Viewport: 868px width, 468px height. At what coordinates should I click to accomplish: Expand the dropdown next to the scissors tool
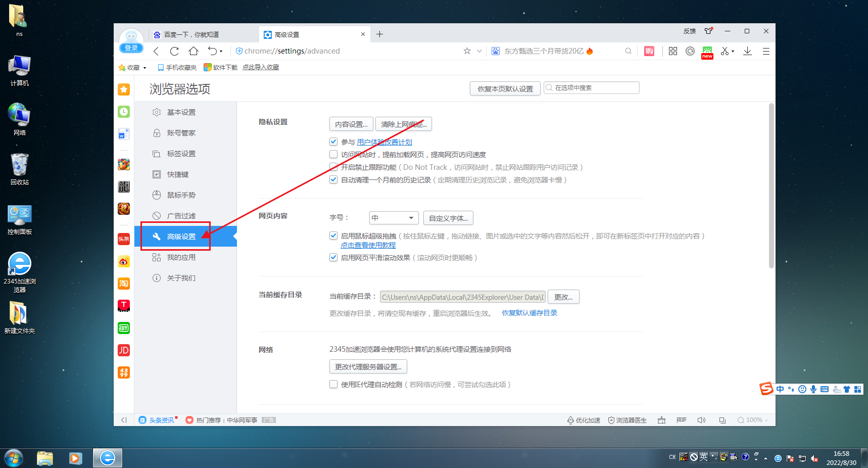pos(733,51)
